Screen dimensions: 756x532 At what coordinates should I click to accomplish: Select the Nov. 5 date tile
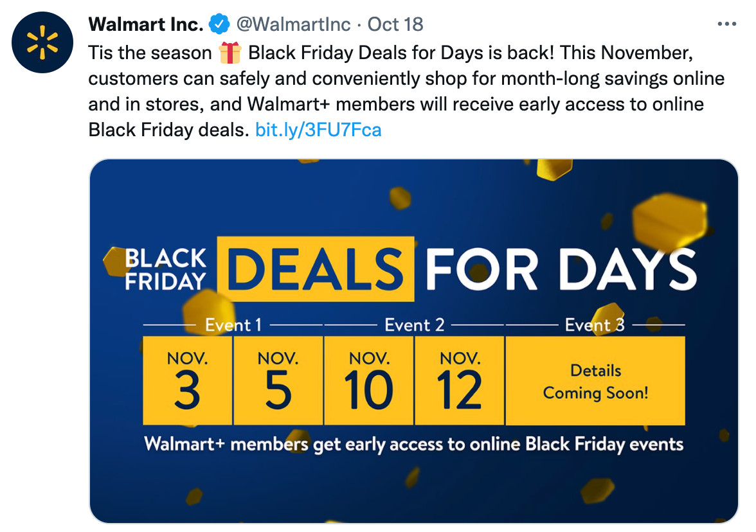pos(278,380)
